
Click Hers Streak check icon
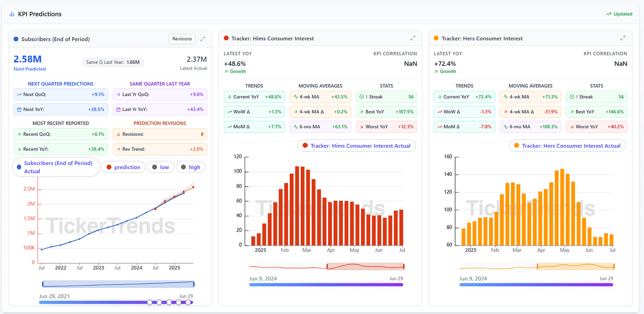coord(572,97)
